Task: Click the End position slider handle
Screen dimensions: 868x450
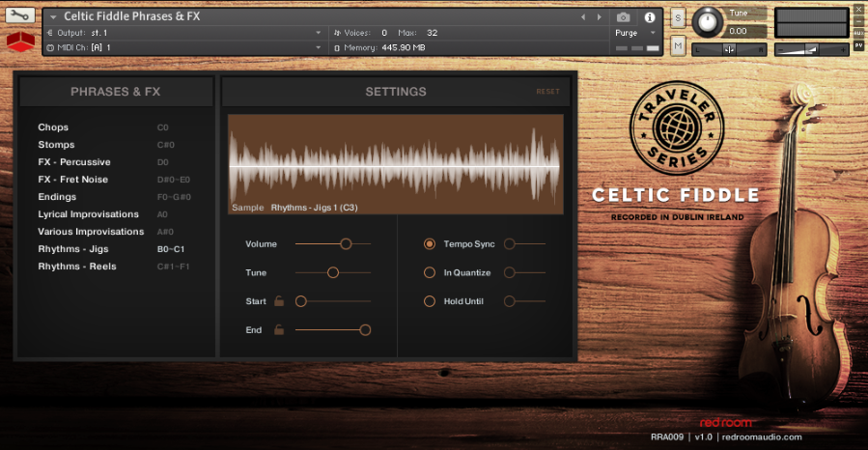Action: [365, 330]
